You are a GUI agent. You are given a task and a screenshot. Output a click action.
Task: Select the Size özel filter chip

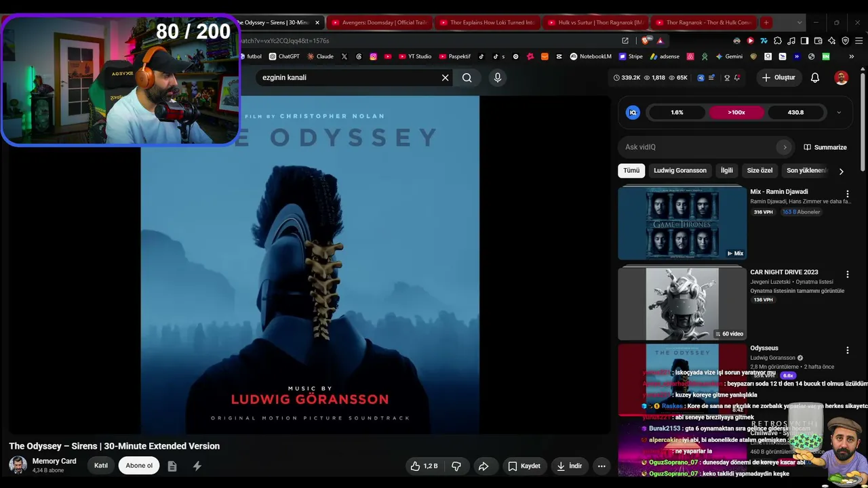[759, 171]
